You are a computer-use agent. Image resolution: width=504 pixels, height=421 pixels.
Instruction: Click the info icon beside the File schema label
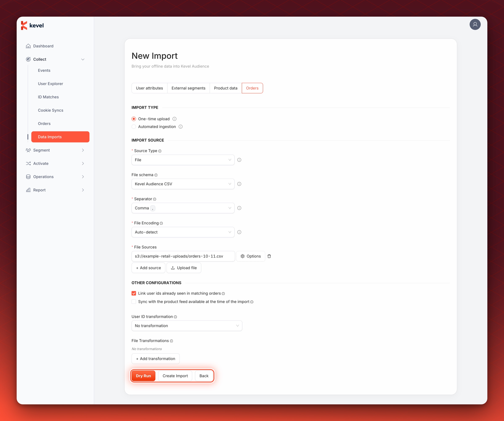156,175
